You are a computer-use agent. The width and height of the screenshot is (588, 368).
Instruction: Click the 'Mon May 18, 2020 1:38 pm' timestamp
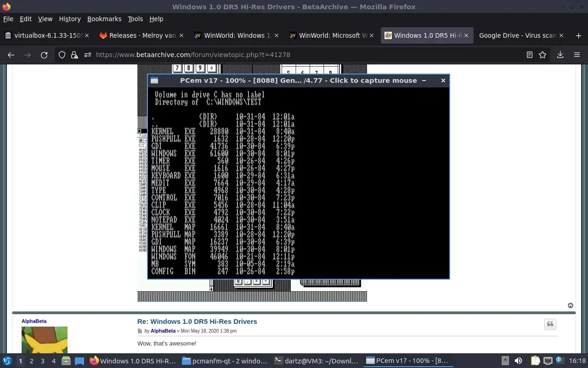point(209,331)
